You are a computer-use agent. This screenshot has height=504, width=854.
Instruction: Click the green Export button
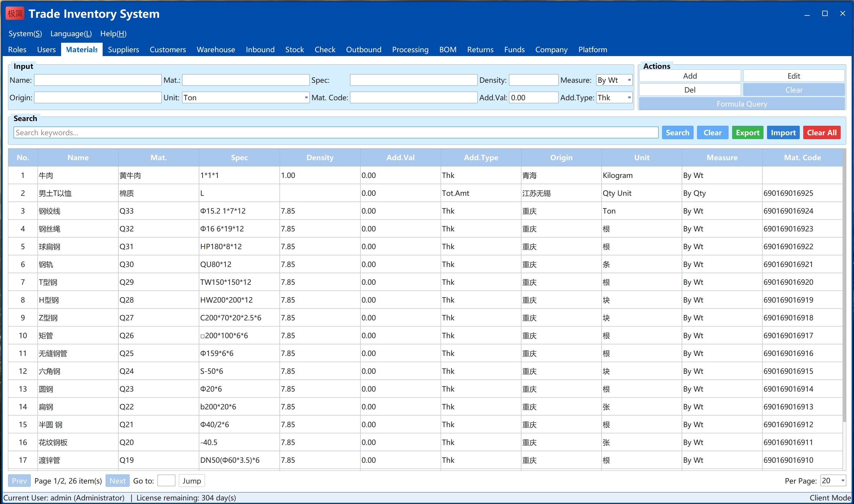748,133
